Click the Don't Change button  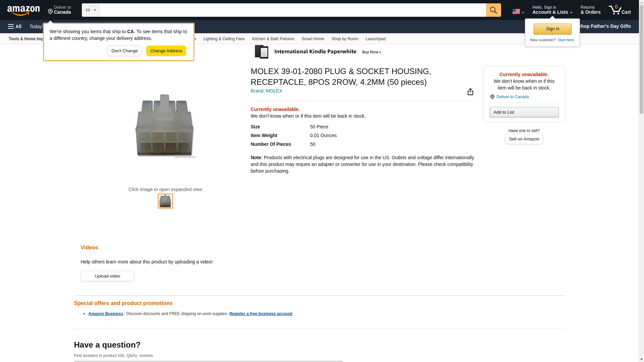pos(124,51)
